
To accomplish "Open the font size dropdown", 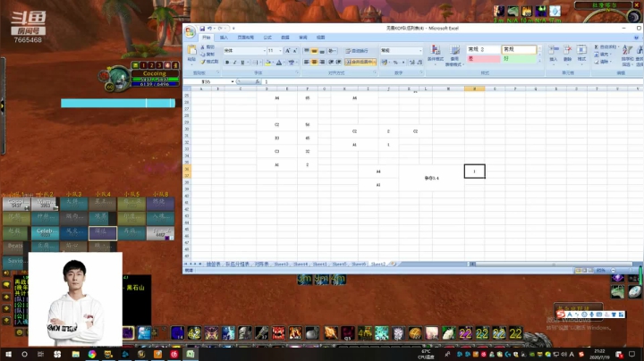I will pyautogui.click(x=280, y=50).
